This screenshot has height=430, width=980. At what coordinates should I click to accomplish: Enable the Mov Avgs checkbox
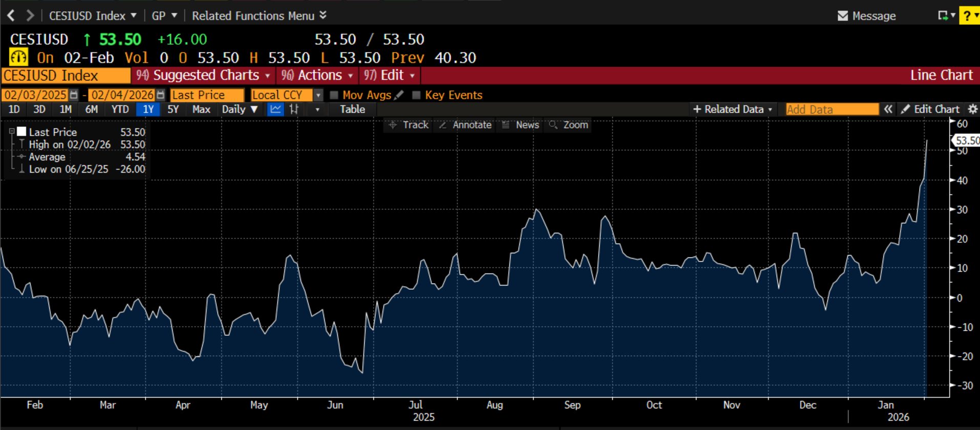pos(334,95)
